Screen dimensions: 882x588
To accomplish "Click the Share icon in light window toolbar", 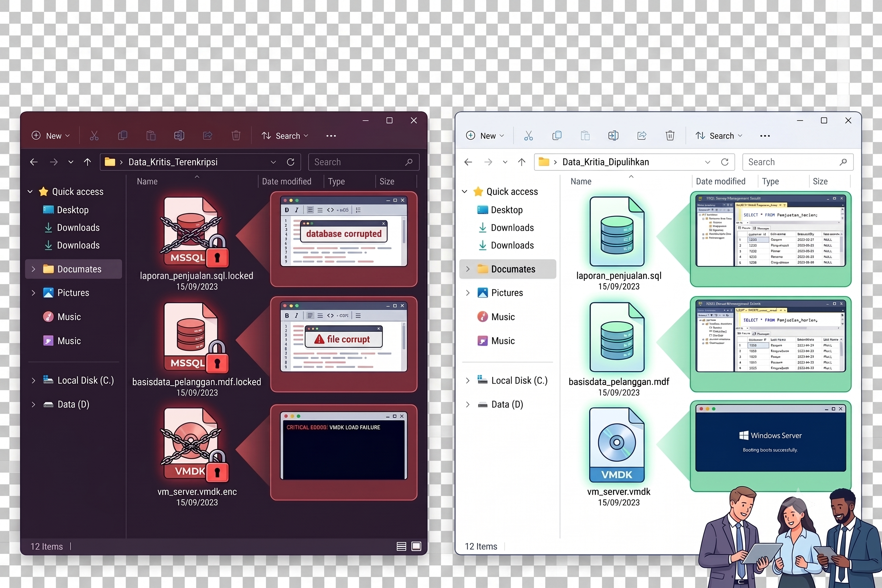I will pyautogui.click(x=642, y=135).
